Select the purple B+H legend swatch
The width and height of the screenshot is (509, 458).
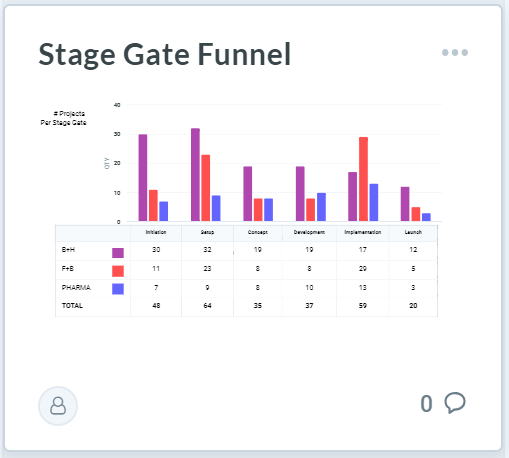pyautogui.click(x=118, y=253)
